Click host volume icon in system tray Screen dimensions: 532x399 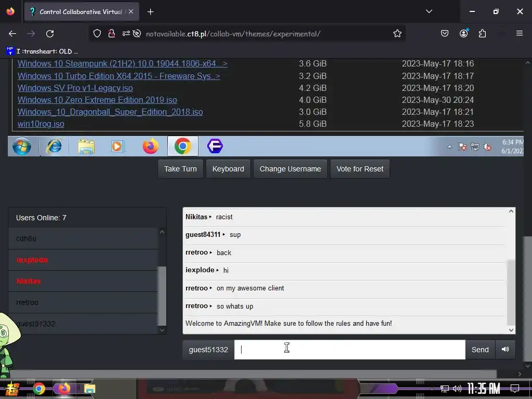click(457, 389)
